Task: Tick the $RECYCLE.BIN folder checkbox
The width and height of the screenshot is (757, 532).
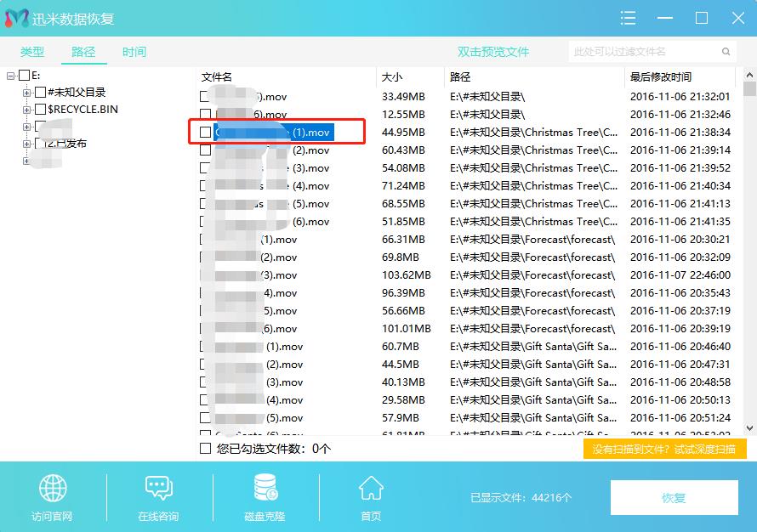Action: [x=40, y=110]
